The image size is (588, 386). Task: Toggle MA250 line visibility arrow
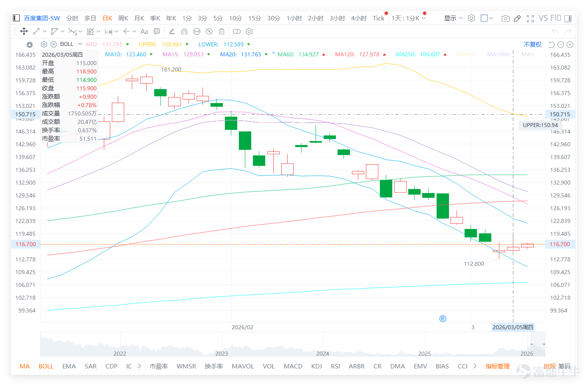pos(445,54)
